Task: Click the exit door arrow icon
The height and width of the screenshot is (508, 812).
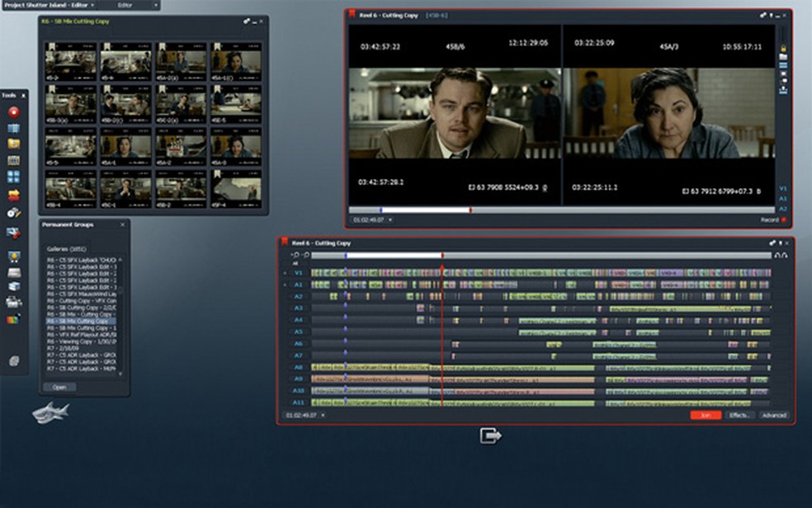Action: (490, 435)
